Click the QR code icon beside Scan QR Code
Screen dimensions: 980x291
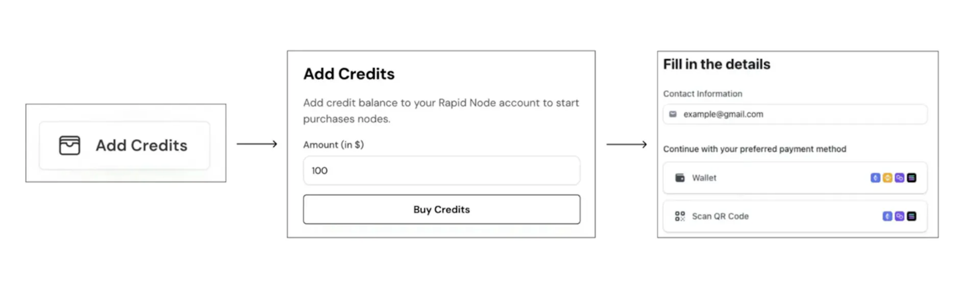(x=680, y=216)
